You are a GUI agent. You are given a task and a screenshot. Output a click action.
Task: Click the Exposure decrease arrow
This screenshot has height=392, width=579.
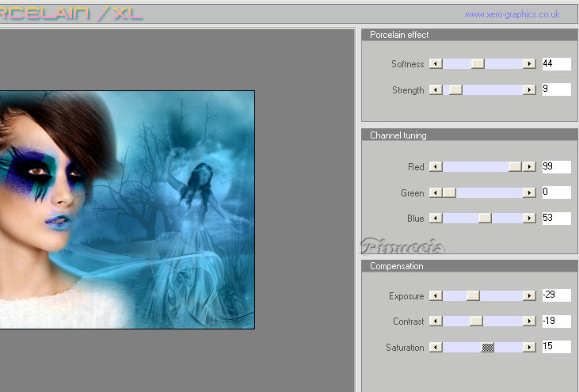(x=436, y=295)
